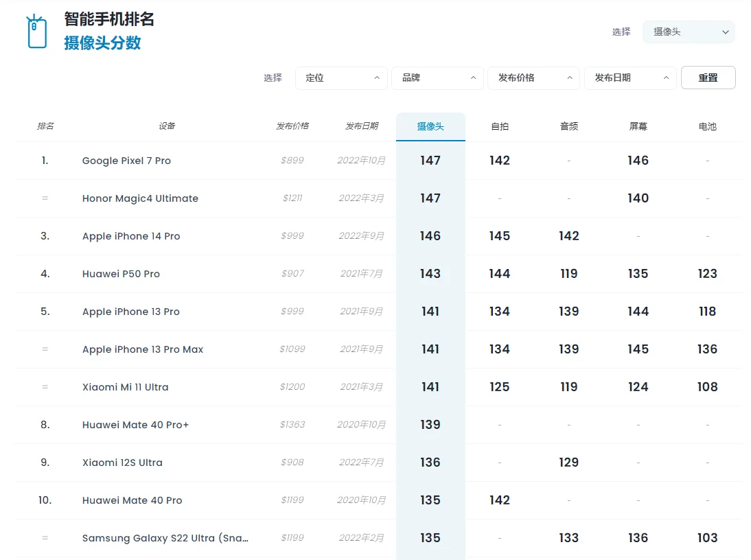This screenshot has width=751, height=560.
Task: Open Huawei Mate 40 Pro device link
Action: 132,501
